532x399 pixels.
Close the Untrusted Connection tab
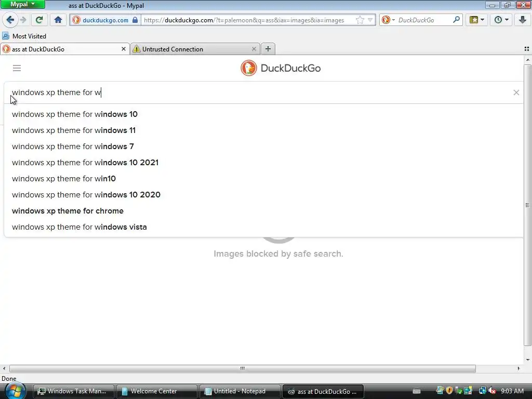pos(254,49)
